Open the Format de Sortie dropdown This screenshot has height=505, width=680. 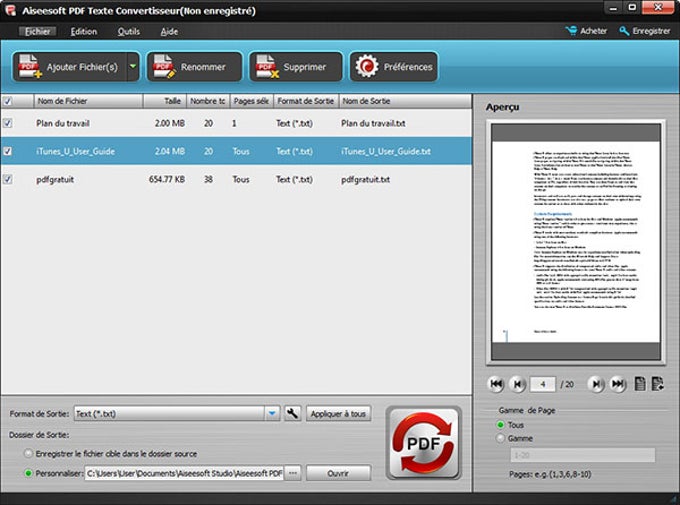(x=272, y=413)
